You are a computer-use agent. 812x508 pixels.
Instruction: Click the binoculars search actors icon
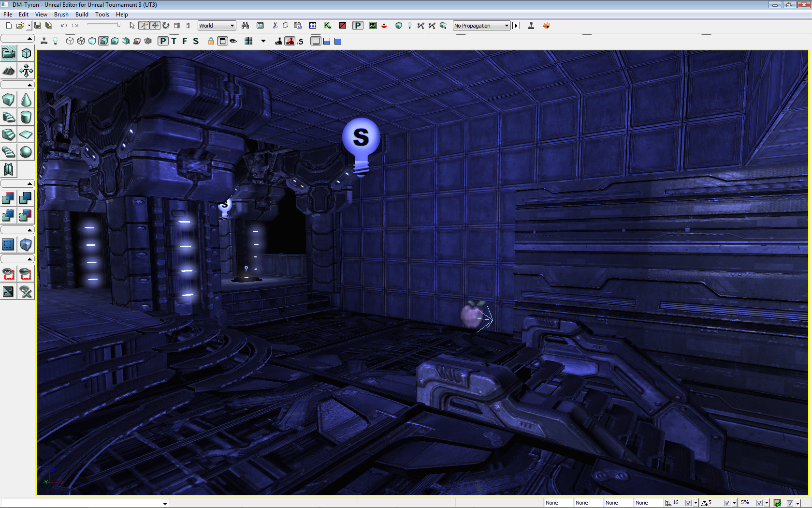coord(246,26)
